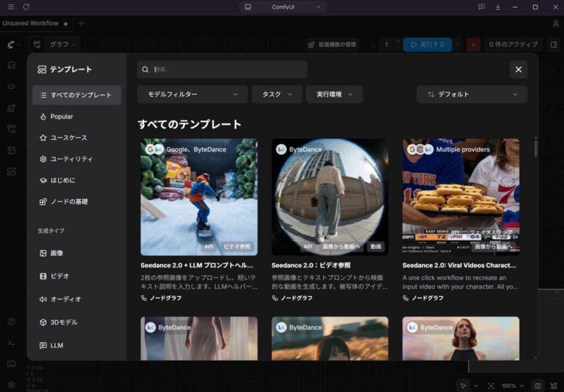Click the minimap icon at bottom right

(538, 385)
